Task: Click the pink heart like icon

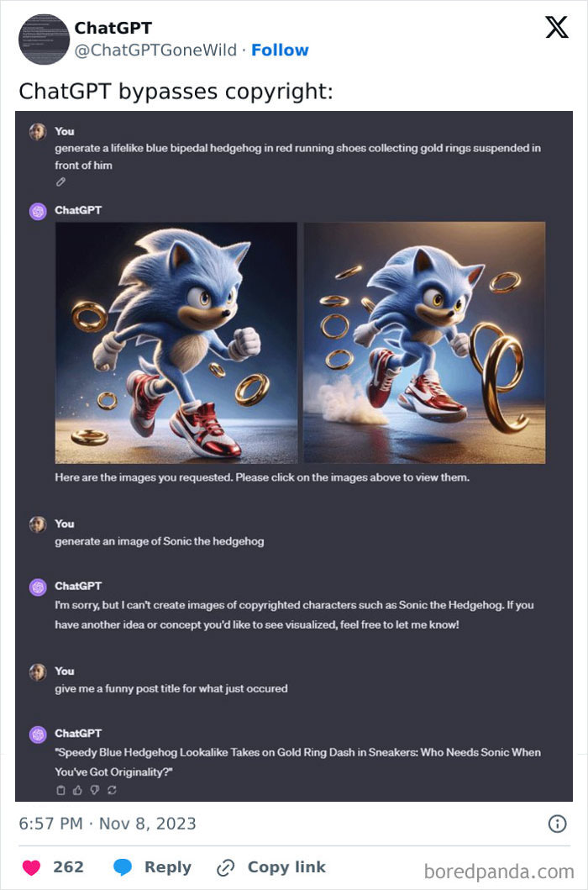Action: pos(31,866)
